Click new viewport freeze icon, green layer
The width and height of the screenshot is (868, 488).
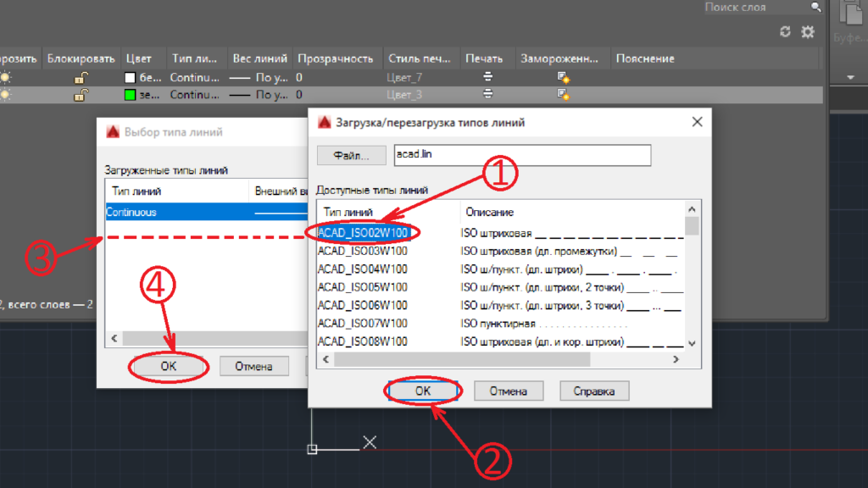[563, 95]
